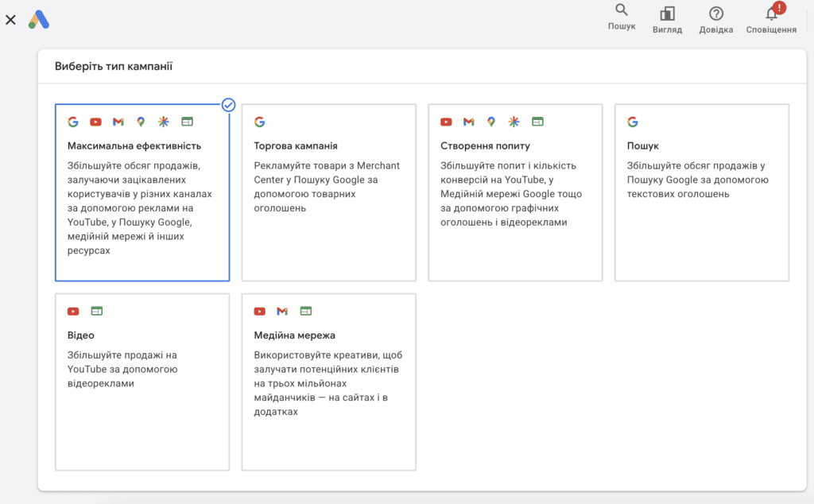The image size is (814, 504).
Task: Select the Торгова кампанія campaign type
Action: pos(328,192)
